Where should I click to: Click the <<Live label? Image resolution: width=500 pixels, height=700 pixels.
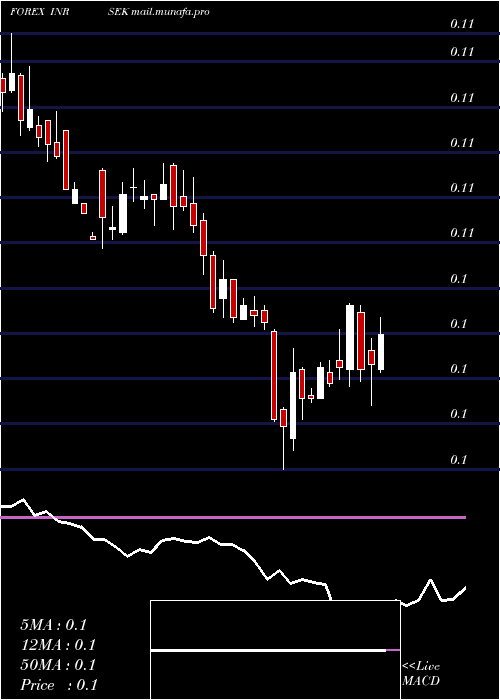421,667
